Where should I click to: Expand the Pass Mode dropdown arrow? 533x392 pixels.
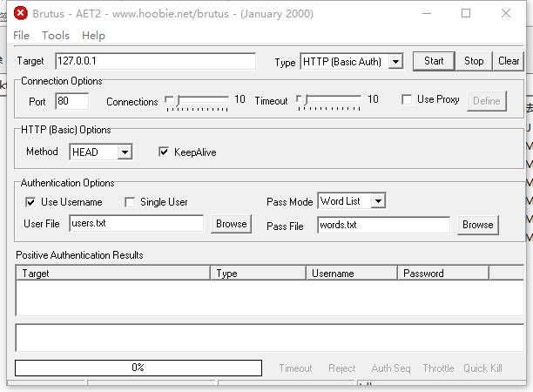378,201
